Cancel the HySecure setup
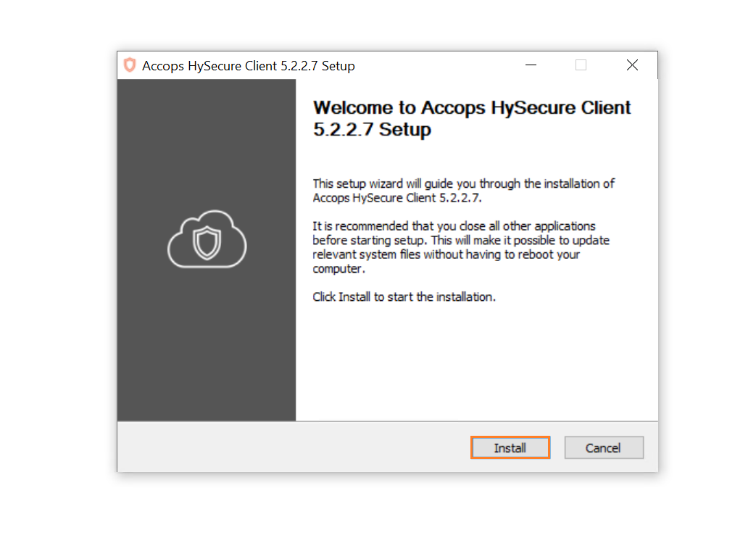Screen dimensions: 756x546 coord(604,447)
